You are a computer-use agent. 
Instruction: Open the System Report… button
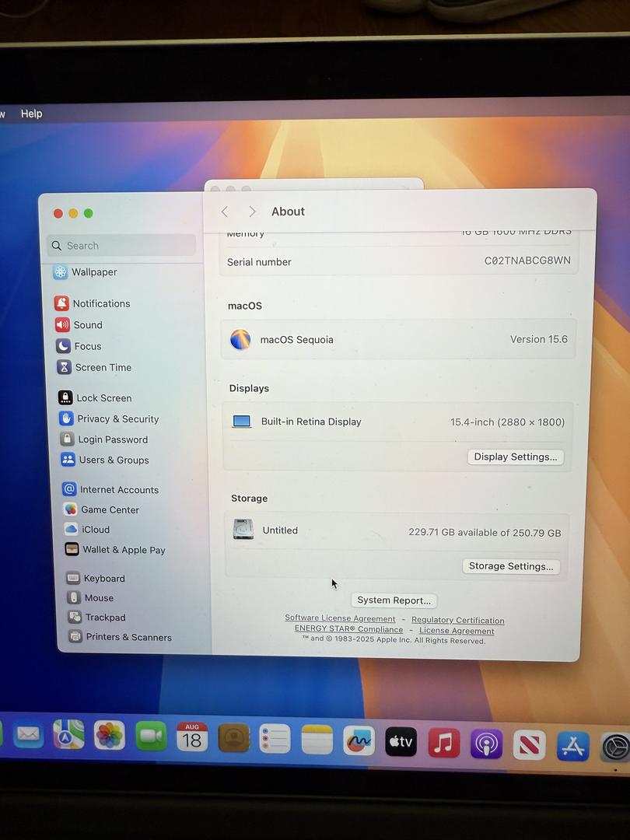(394, 600)
